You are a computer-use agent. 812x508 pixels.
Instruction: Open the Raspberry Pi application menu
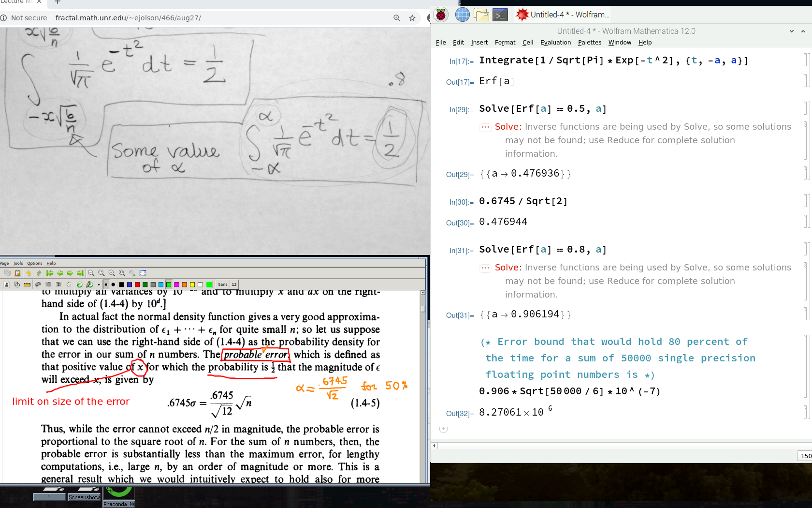coord(441,15)
